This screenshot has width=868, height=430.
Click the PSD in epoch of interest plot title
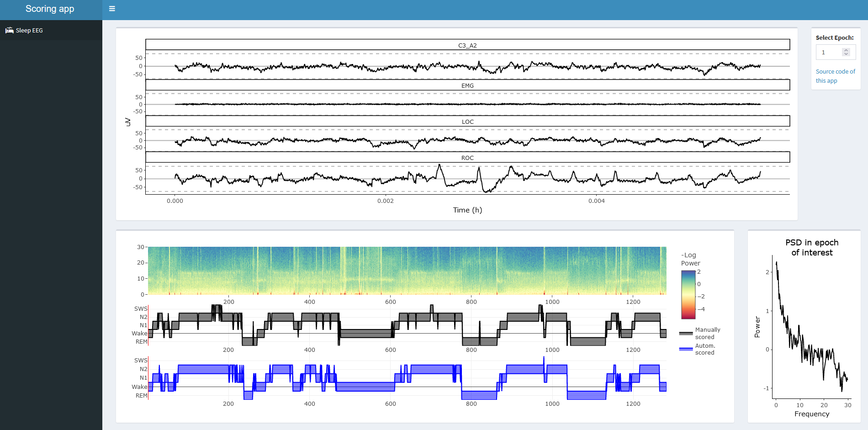811,247
